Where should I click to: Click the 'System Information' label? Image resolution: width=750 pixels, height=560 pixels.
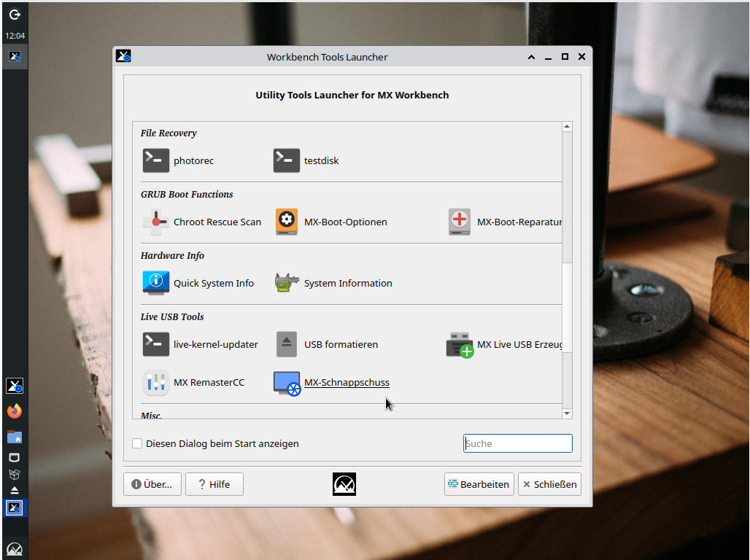(348, 283)
